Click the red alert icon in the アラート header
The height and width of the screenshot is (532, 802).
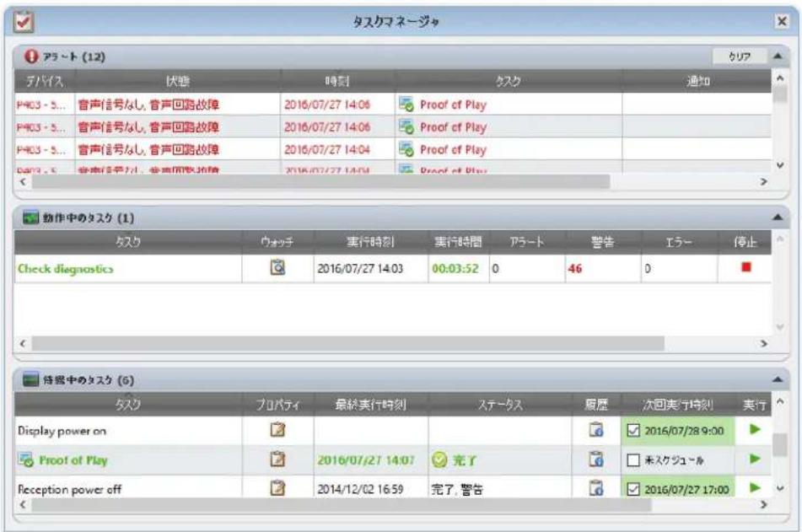tap(31, 56)
